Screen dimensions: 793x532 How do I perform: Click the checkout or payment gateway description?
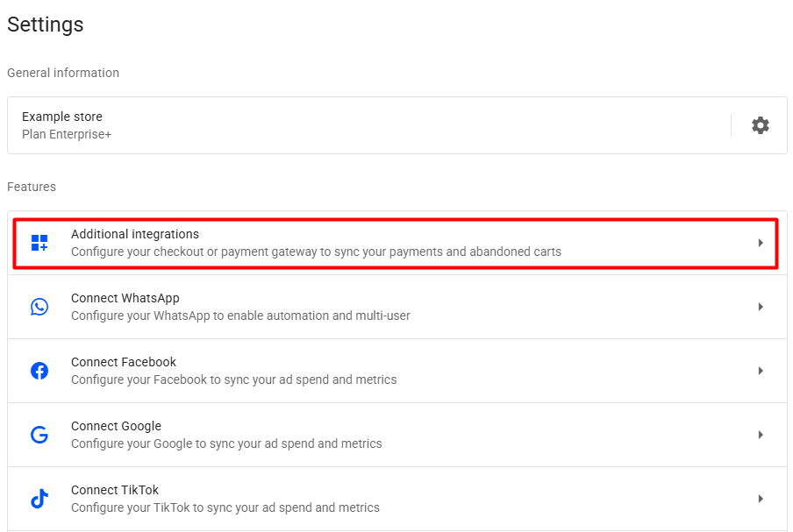click(x=316, y=252)
